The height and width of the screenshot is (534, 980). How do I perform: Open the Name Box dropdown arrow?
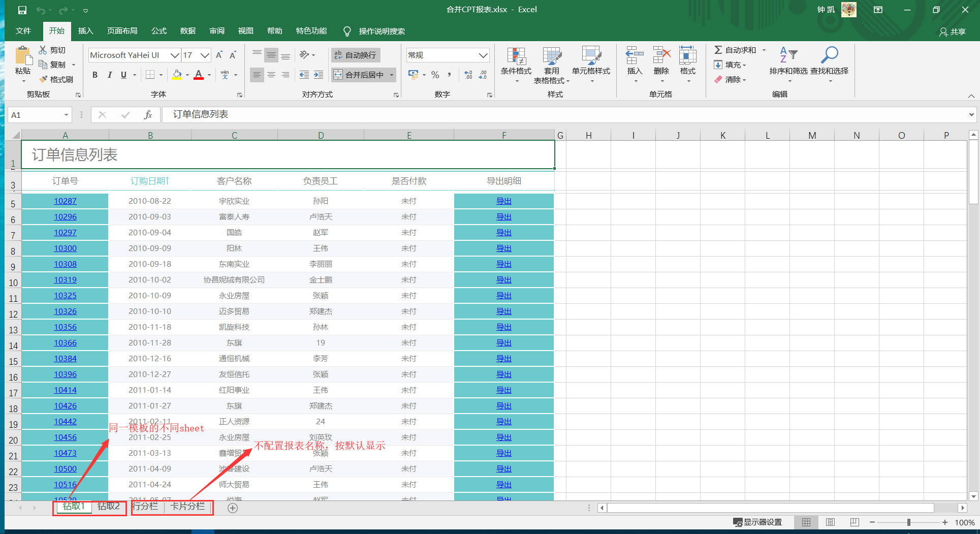66,115
